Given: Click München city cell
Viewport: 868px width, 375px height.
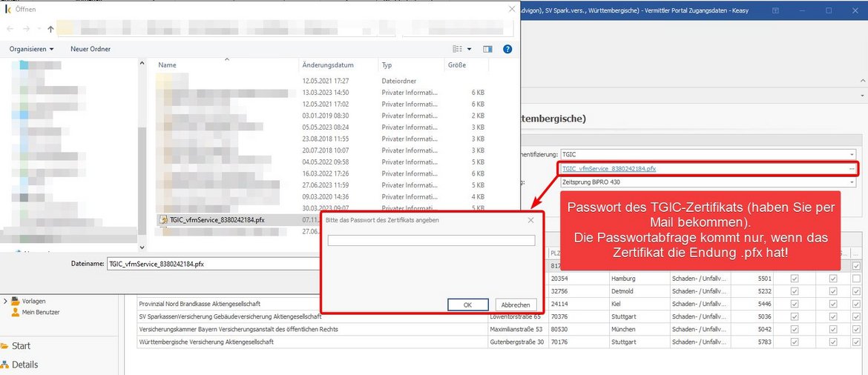Looking at the screenshot, I should pos(640,329).
